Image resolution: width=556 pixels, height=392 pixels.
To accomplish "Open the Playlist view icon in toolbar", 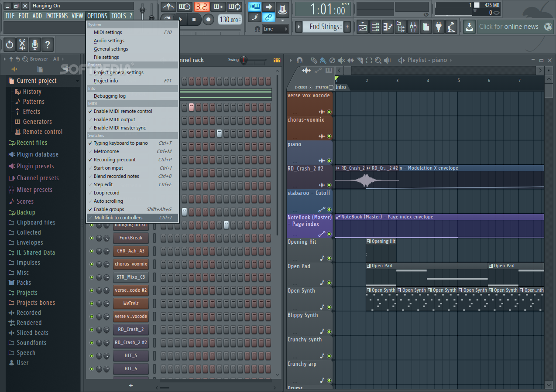I will (363, 27).
